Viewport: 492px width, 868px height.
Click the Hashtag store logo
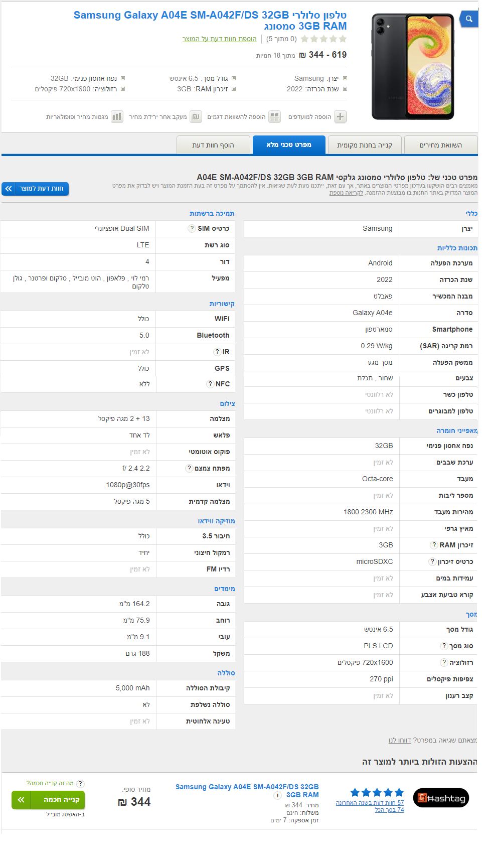(441, 798)
